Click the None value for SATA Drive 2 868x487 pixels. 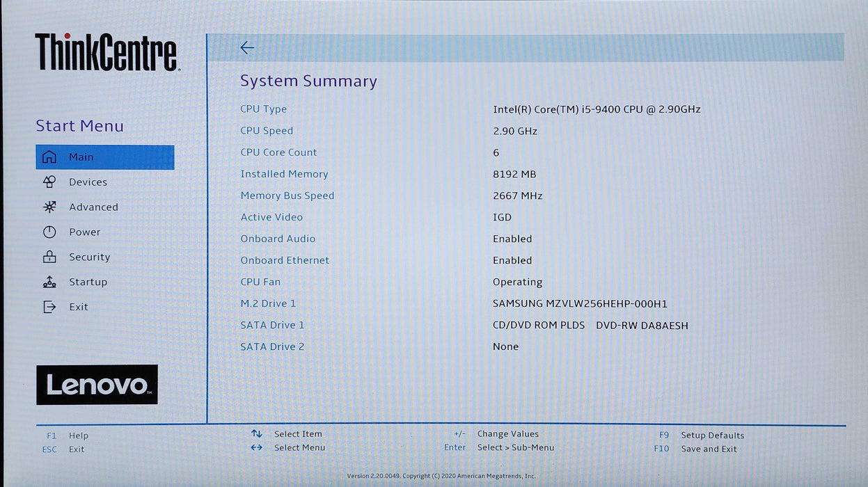[505, 346]
